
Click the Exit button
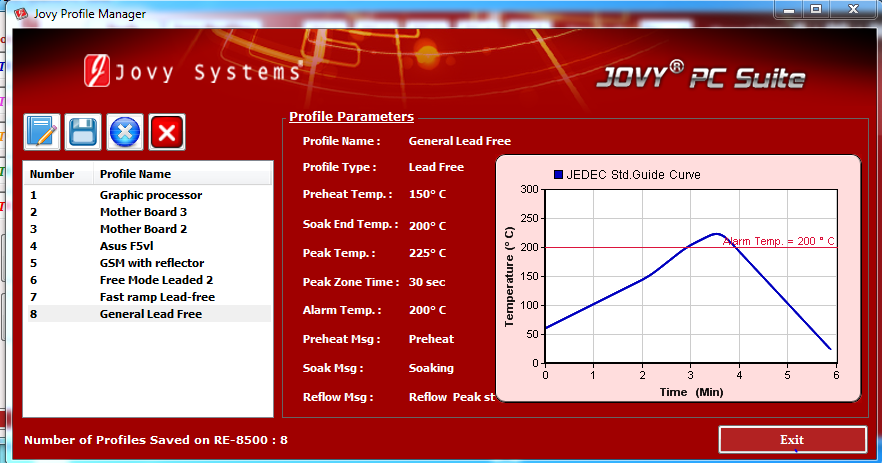coord(792,439)
